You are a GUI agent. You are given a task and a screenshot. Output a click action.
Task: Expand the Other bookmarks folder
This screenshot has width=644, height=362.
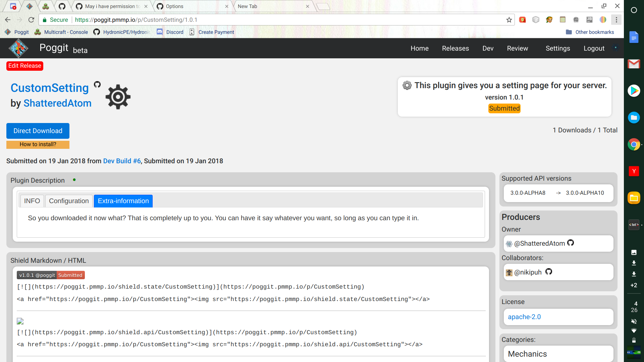click(590, 32)
